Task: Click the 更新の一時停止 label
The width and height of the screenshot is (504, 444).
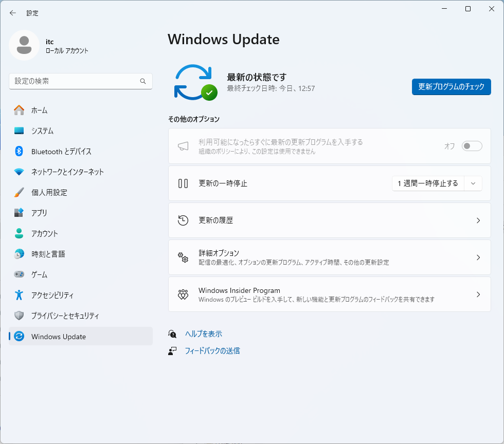Action: pos(223,183)
